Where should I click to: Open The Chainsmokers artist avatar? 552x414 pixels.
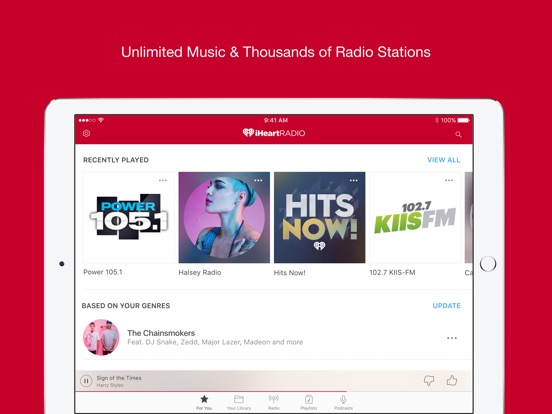(x=101, y=337)
